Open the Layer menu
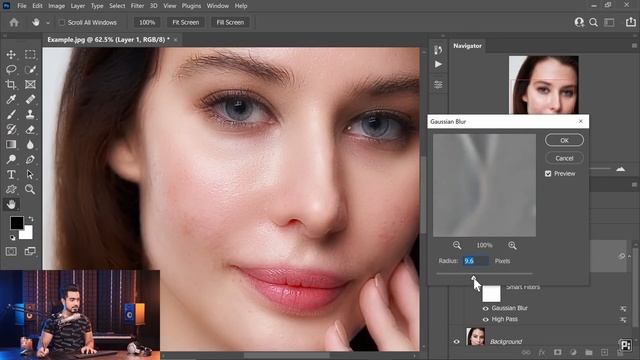Image resolution: width=640 pixels, height=360 pixels. pyautogui.click(x=78, y=6)
